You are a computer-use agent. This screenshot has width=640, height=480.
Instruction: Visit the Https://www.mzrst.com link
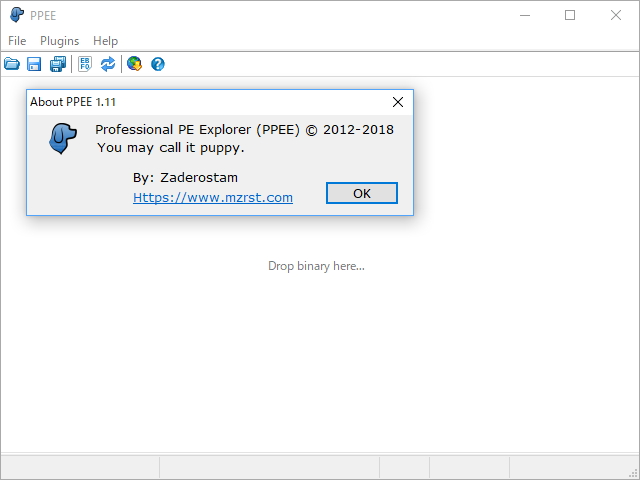pos(213,198)
